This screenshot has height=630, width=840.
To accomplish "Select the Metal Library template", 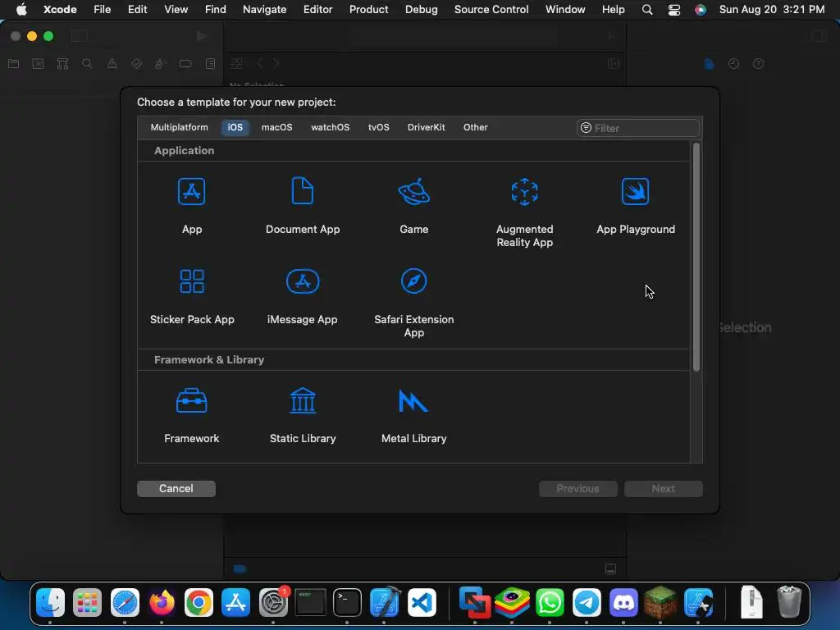I will point(413,400).
